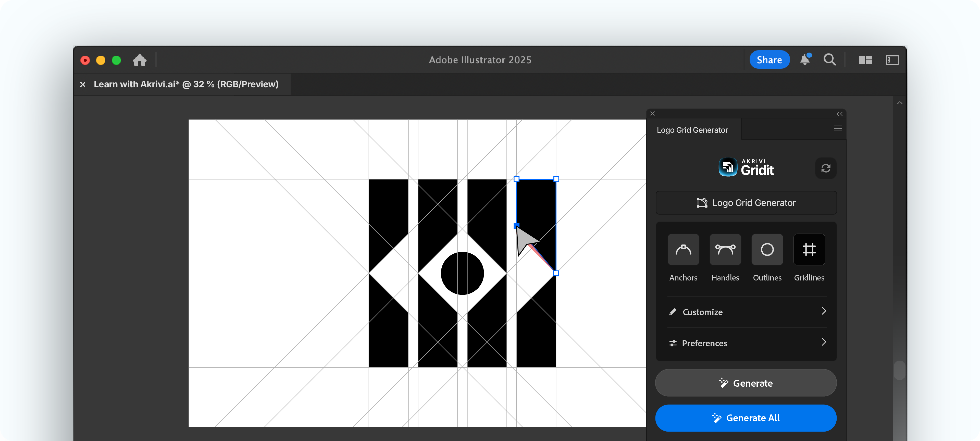Click the Gridit refresh icon

click(826, 168)
